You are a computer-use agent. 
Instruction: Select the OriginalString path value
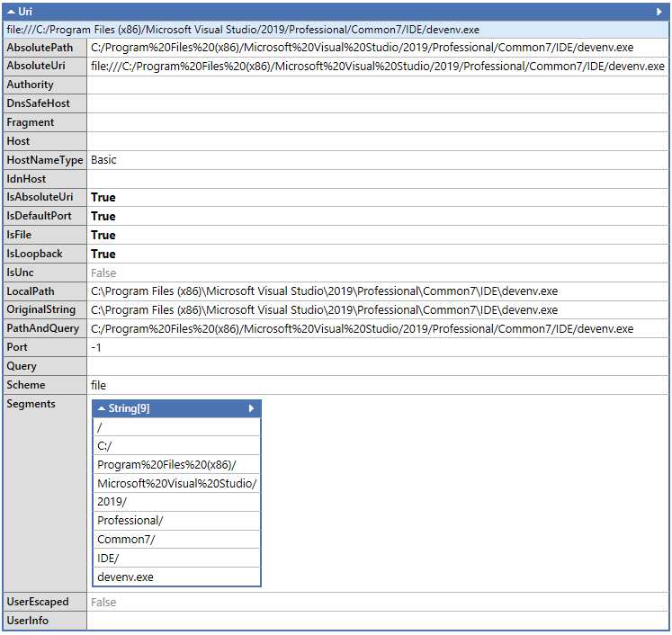coord(325,310)
